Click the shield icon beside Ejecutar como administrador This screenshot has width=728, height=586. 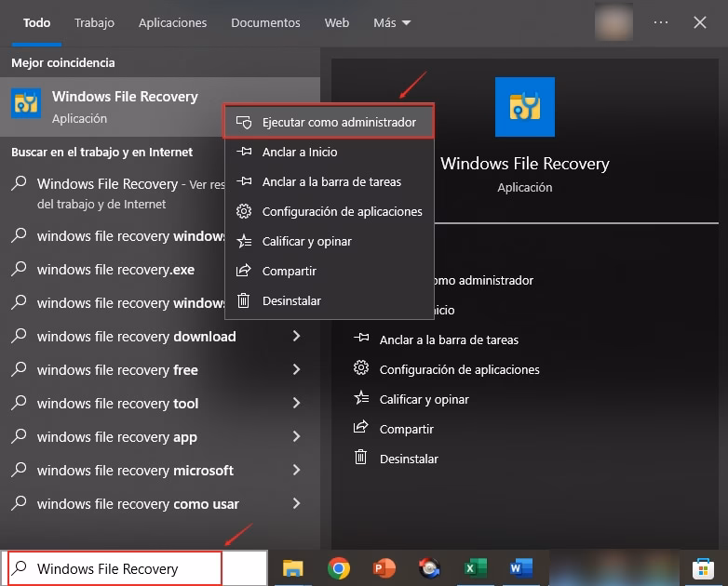[244, 122]
